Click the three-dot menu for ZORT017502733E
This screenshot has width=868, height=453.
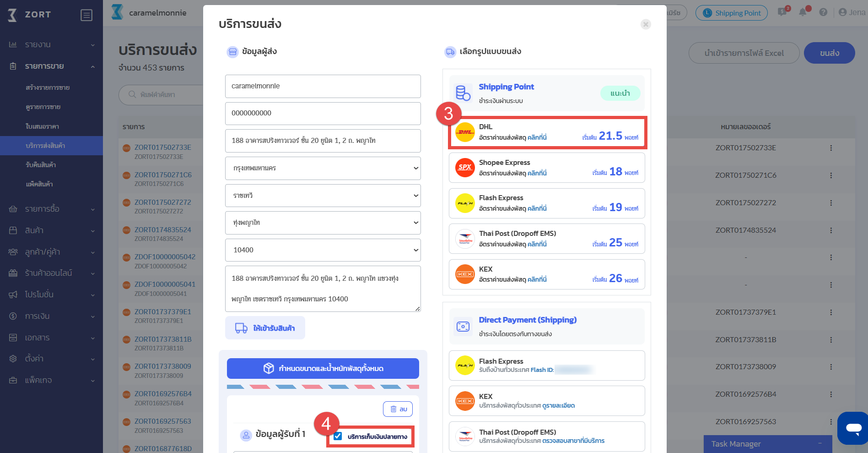tap(831, 148)
